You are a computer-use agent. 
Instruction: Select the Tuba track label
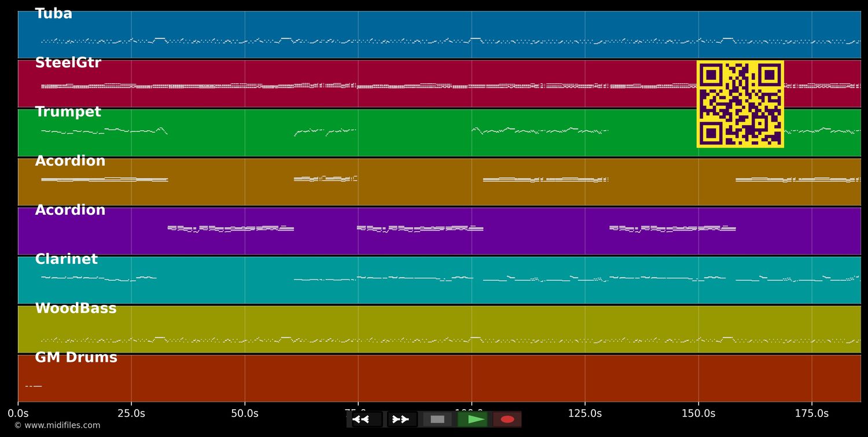54,14
